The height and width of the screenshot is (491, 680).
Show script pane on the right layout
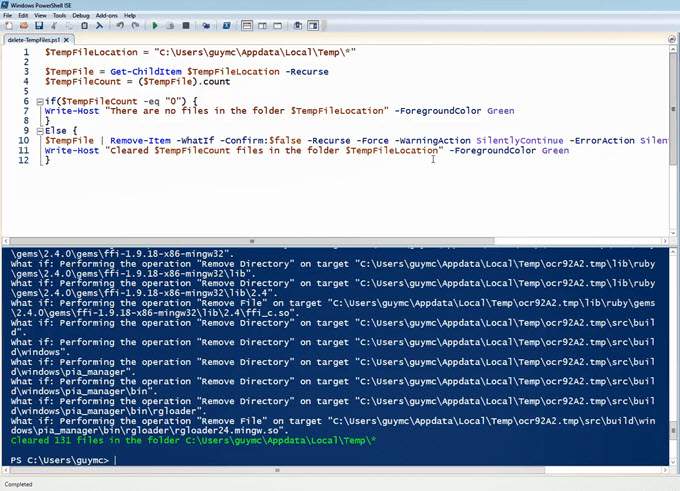click(262, 26)
